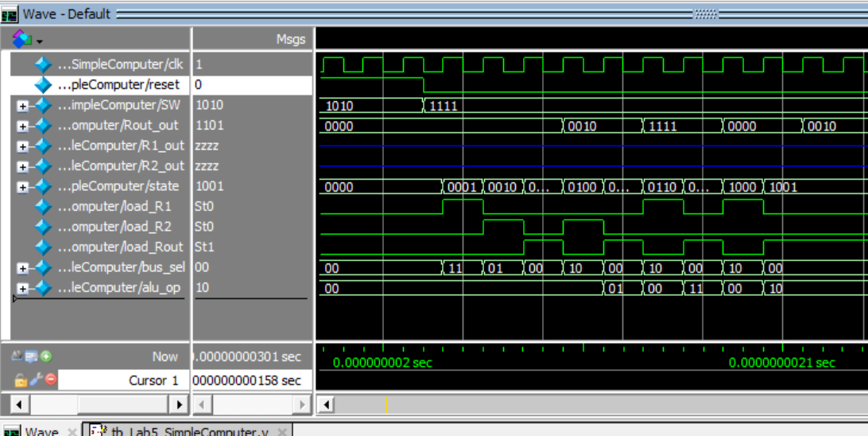Click the add cursor green plus icon

46,356
